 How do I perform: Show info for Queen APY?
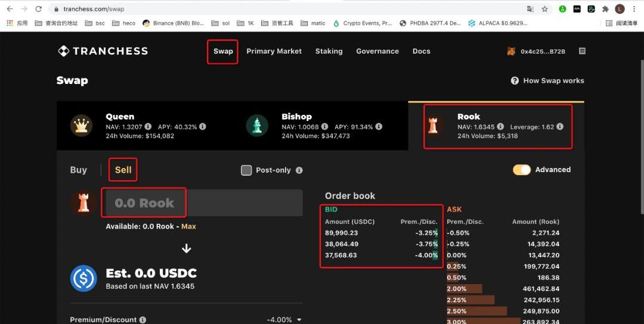coord(203,127)
